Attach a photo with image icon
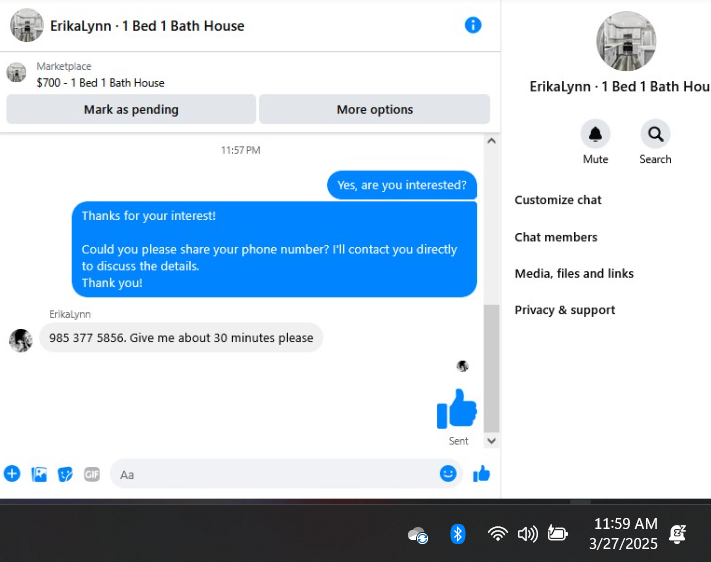The height and width of the screenshot is (562, 711). tap(39, 474)
